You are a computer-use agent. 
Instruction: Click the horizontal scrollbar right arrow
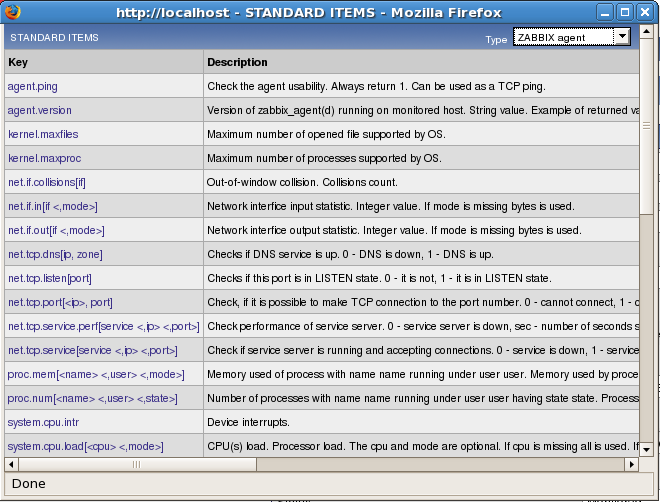tap(631, 465)
